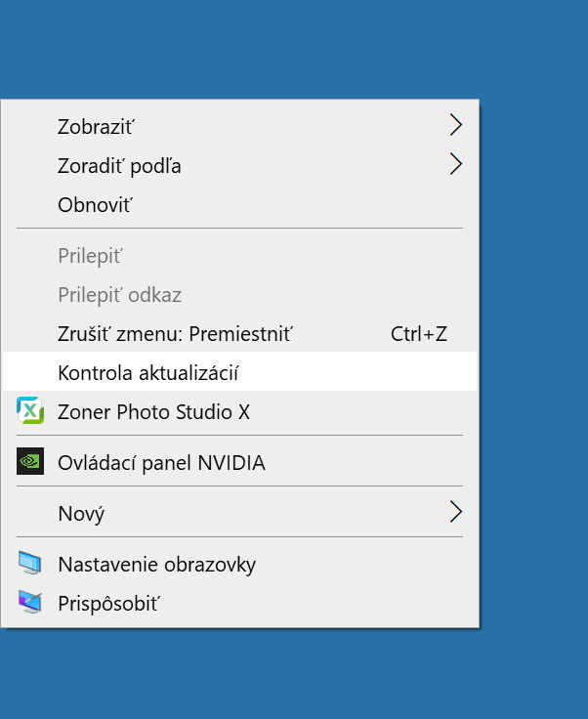Viewport: 588px width, 719px height.
Task: Select Kontrola aktualizácií
Action: (x=148, y=373)
